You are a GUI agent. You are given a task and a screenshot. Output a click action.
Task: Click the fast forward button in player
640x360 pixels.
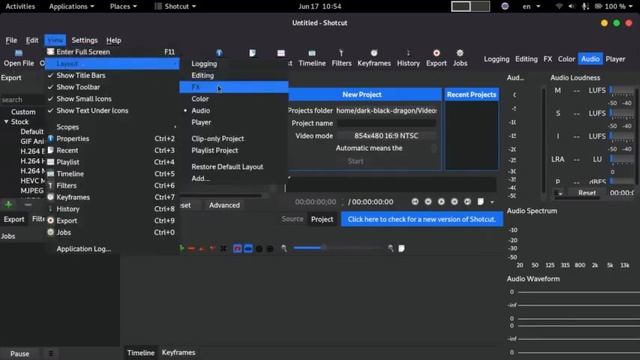[x=454, y=202]
